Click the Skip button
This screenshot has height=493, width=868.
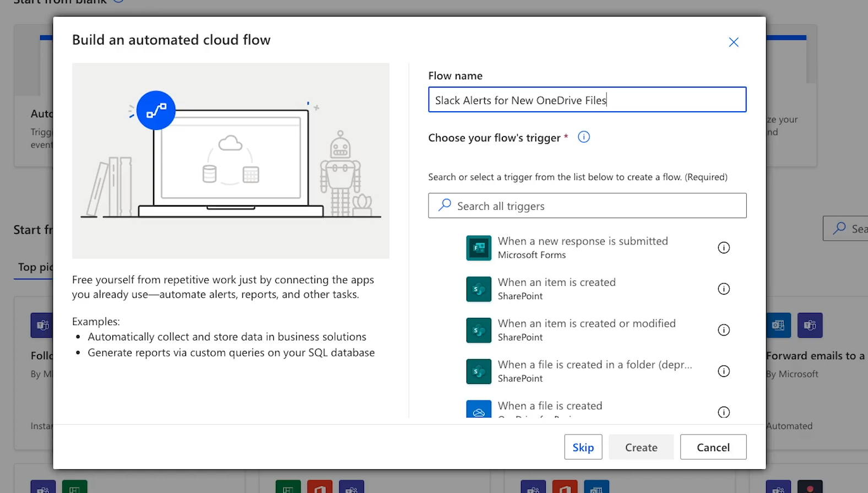pos(583,447)
